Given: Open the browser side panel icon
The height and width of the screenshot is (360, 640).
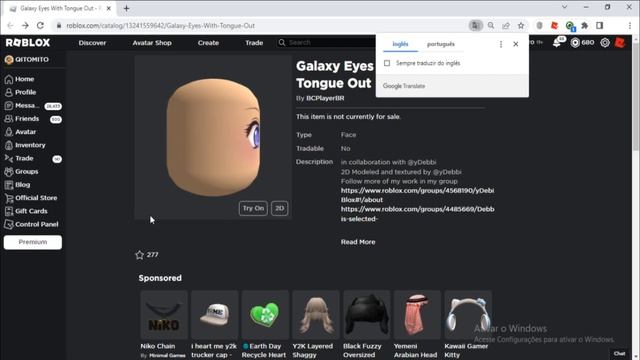Looking at the screenshot, I should [x=600, y=25].
